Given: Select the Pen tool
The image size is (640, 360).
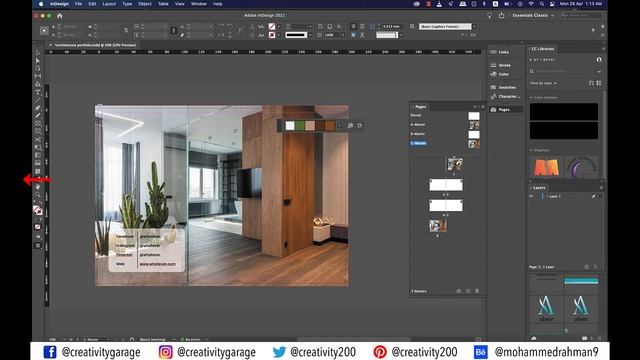Looking at the screenshot, I should pyautogui.click(x=38, y=108).
